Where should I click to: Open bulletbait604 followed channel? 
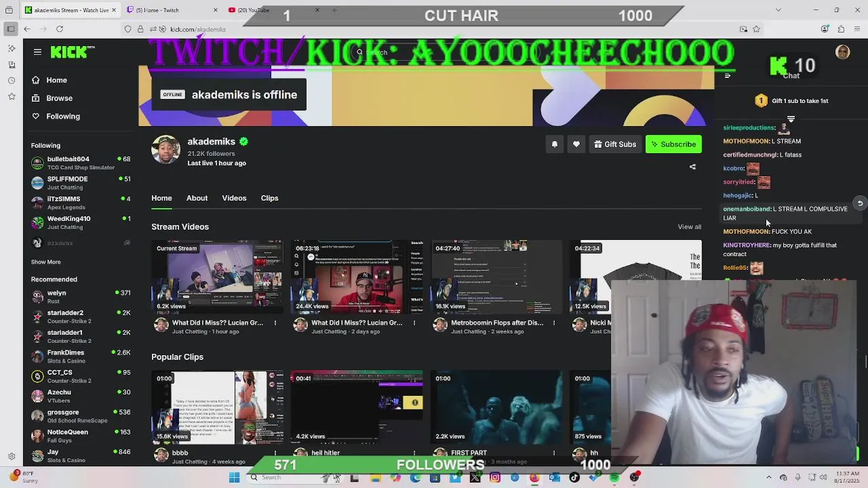point(81,163)
